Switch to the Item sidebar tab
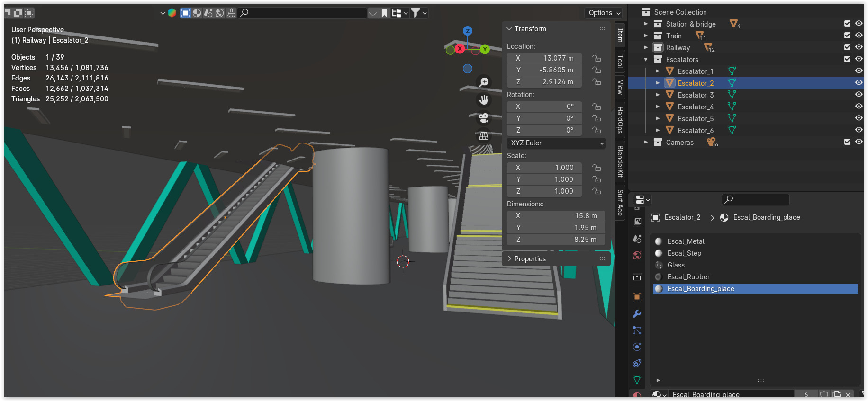Screen dimensions: 868x401 (620, 35)
